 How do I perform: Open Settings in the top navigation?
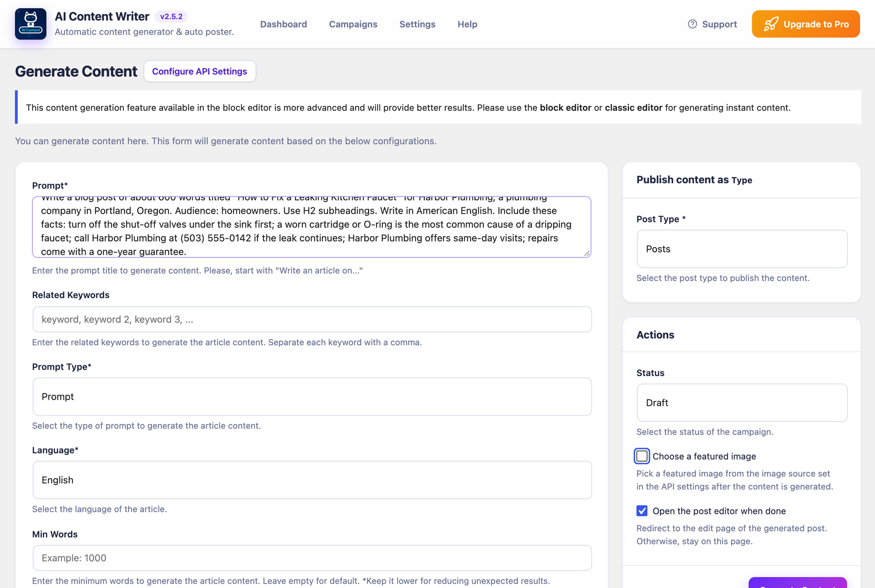pyautogui.click(x=417, y=24)
